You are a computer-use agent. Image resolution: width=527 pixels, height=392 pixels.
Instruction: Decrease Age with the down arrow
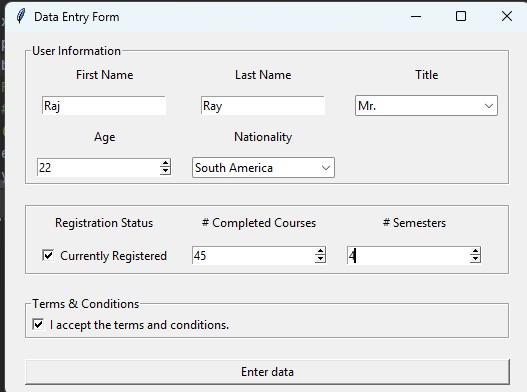point(165,171)
